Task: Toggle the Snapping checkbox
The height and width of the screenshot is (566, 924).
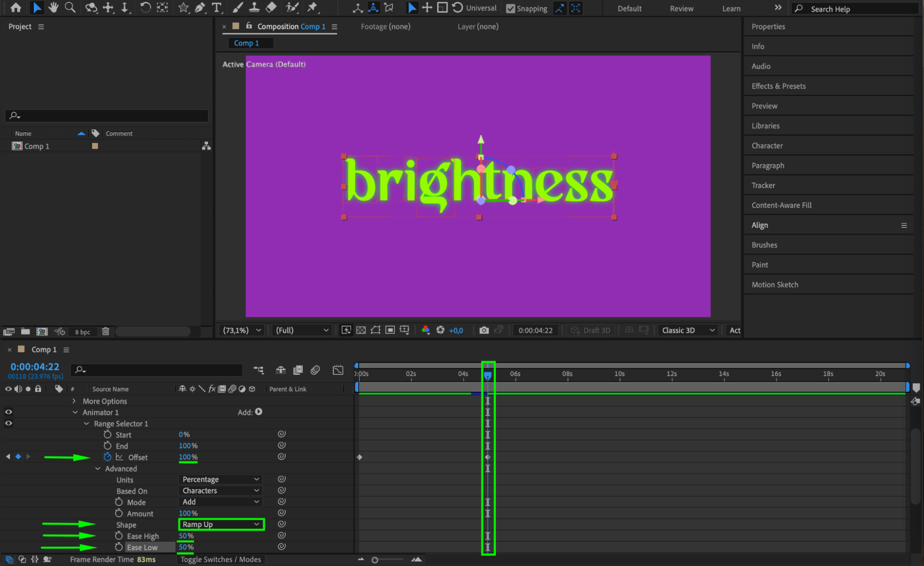Action: [510, 8]
